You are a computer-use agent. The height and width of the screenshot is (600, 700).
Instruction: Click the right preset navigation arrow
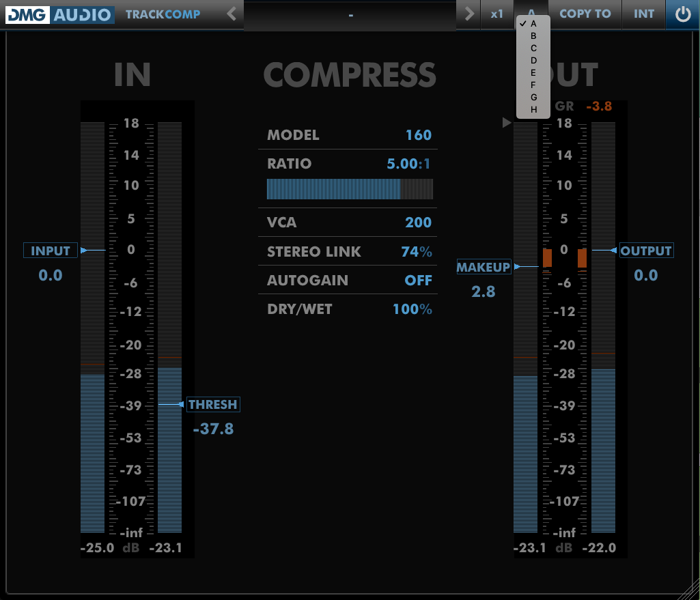pyautogui.click(x=468, y=14)
